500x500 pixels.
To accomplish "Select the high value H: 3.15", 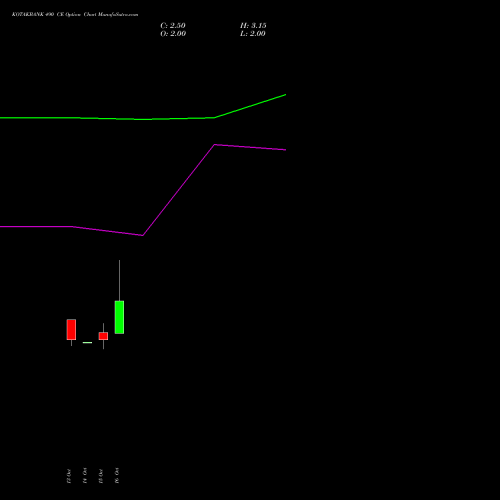I will point(253,26).
